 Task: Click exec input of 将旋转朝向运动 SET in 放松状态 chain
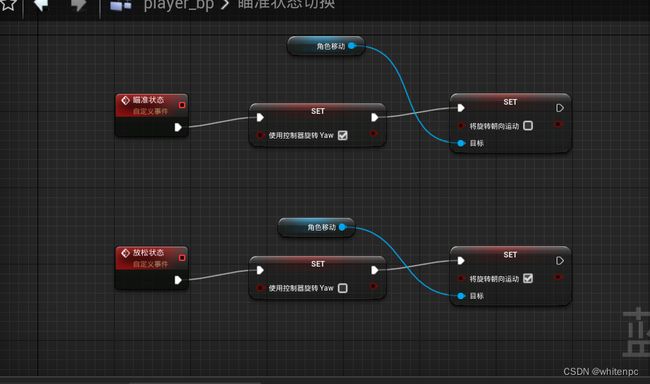tap(461, 261)
